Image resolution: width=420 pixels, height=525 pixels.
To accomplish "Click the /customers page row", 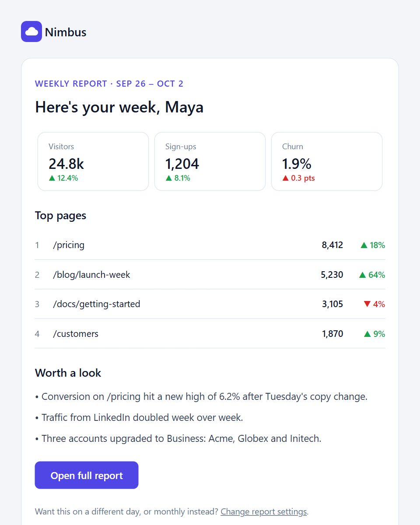I will coord(210,334).
